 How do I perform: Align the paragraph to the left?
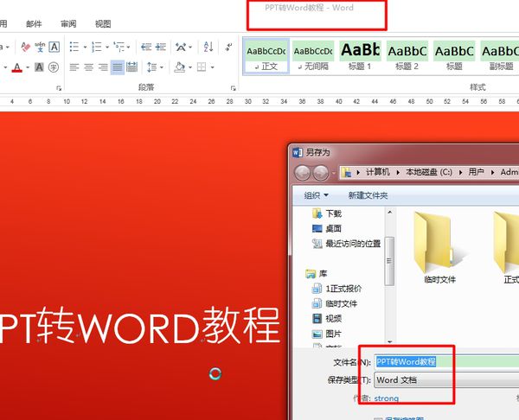[x=74, y=67]
